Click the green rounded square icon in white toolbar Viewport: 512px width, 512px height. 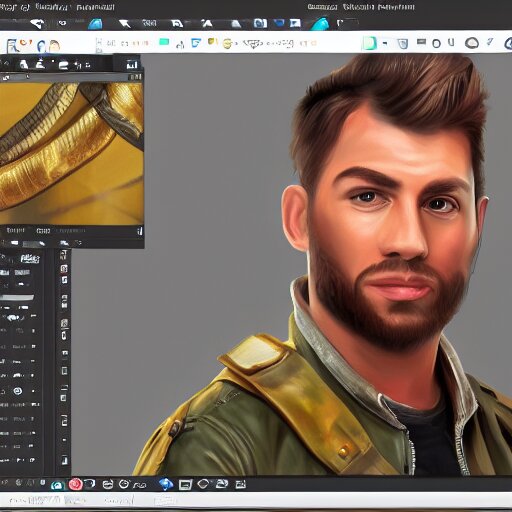pyautogui.click(x=369, y=43)
